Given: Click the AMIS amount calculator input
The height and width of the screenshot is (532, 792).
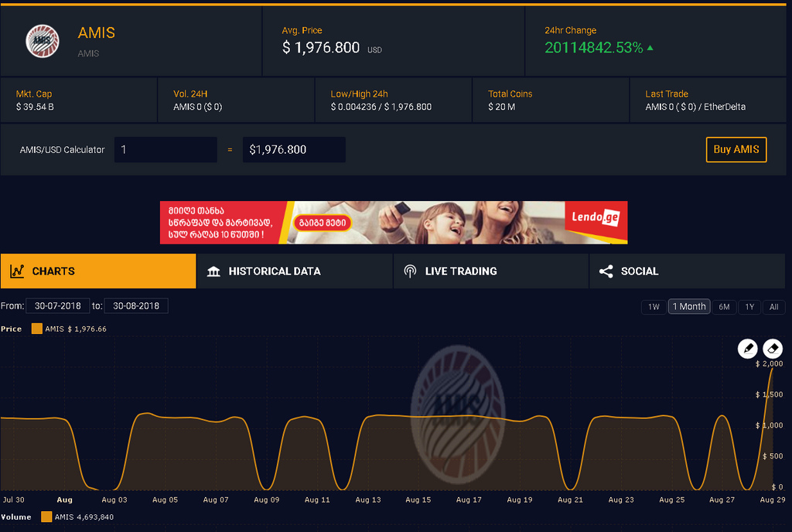Looking at the screenshot, I should point(166,149).
